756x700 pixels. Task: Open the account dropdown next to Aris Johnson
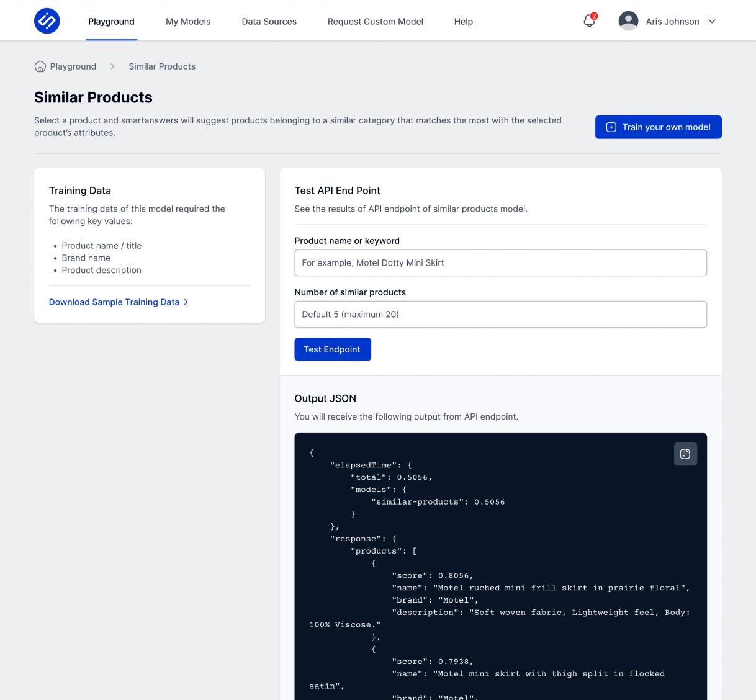point(711,21)
